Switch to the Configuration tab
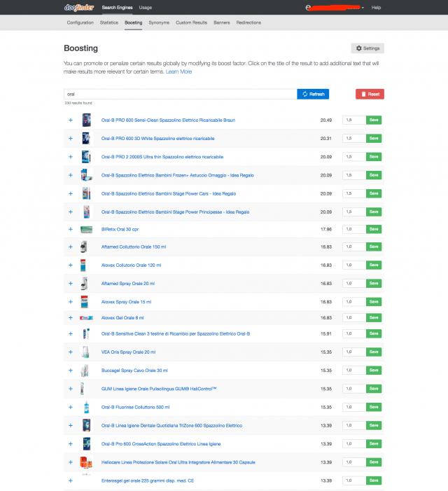The height and width of the screenshot is (491, 448). [80, 22]
